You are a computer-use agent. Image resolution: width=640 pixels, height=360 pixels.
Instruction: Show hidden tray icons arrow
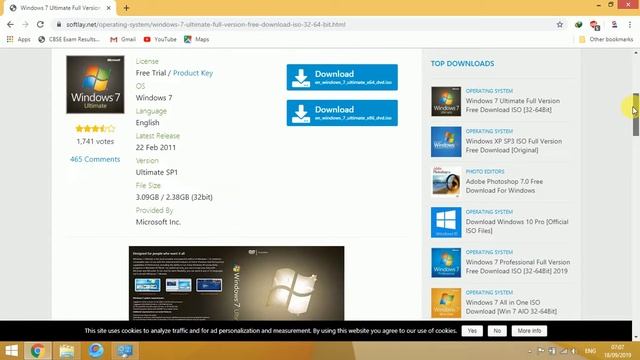530,351
